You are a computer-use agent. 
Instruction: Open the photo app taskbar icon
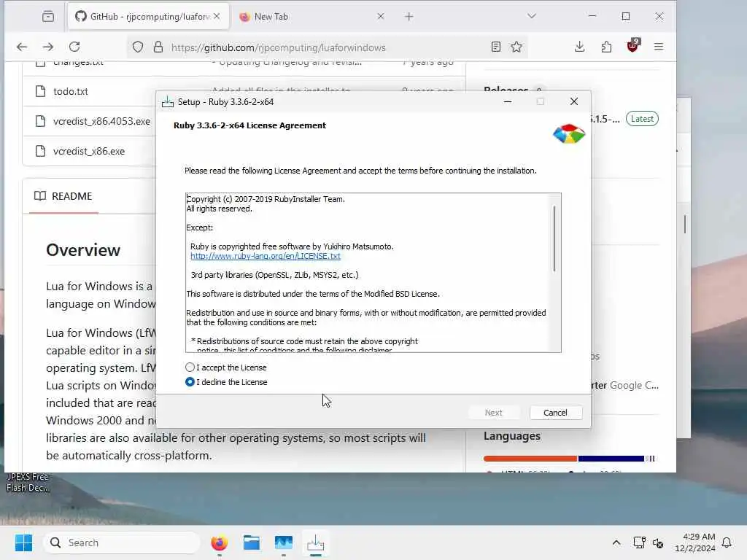click(284, 542)
